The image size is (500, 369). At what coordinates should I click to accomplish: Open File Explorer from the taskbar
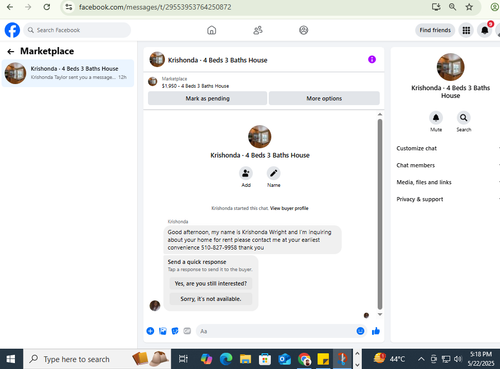[245, 359]
